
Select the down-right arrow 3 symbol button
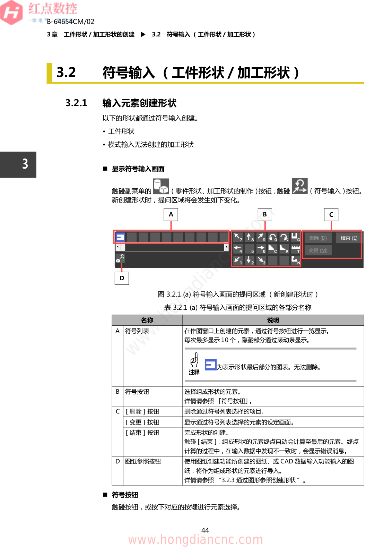pyautogui.click(x=261, y=260)
